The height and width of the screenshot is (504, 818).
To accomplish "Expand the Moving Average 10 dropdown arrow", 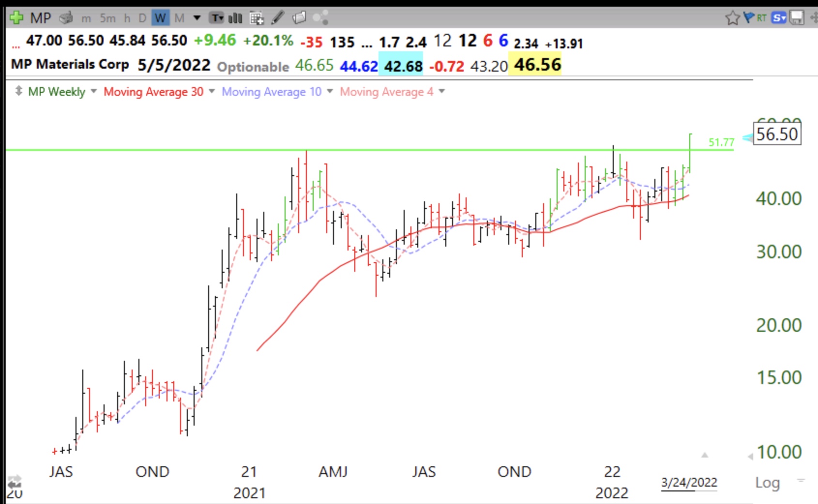I will point(330,91).
